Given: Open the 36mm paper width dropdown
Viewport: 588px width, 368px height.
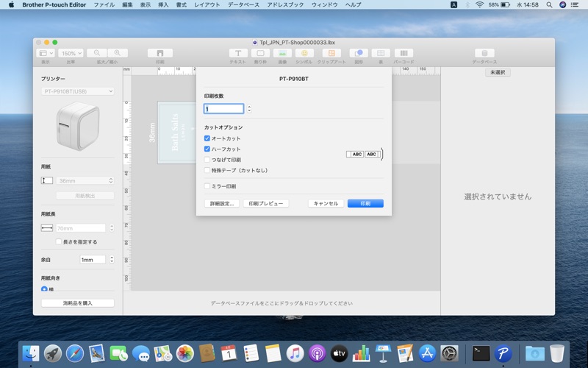Looking at the screenshot, I should tap(85, 180).
